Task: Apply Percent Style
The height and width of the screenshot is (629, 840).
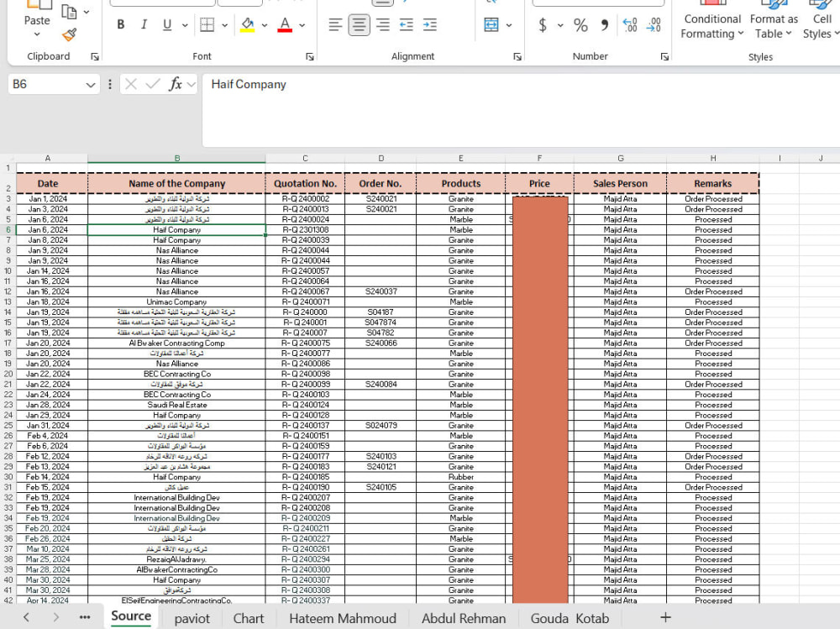Action: point(580,24)
